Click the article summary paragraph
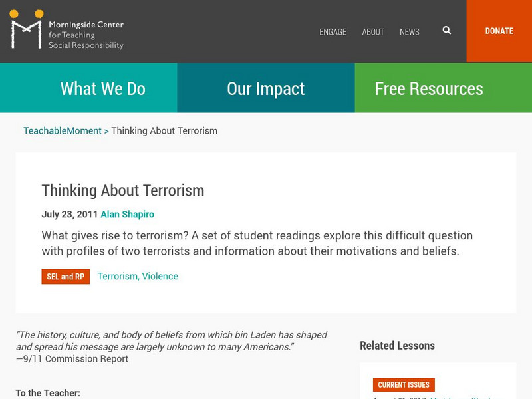Viewport: 532px width, 399px height. click(x=257, y=244)
